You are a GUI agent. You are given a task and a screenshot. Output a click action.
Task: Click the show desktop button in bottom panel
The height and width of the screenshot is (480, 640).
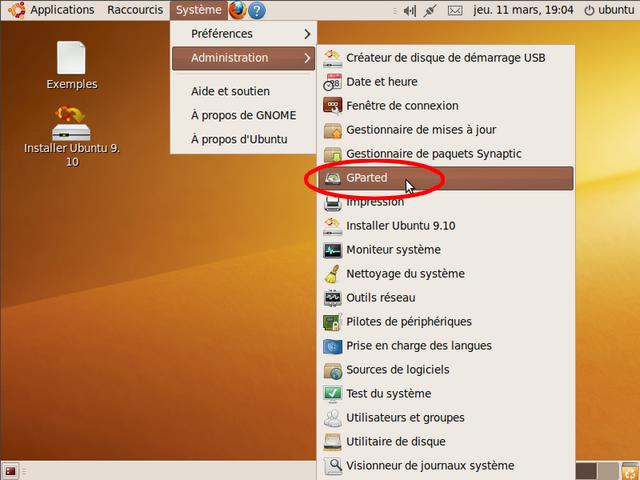(x=10, y=471)
